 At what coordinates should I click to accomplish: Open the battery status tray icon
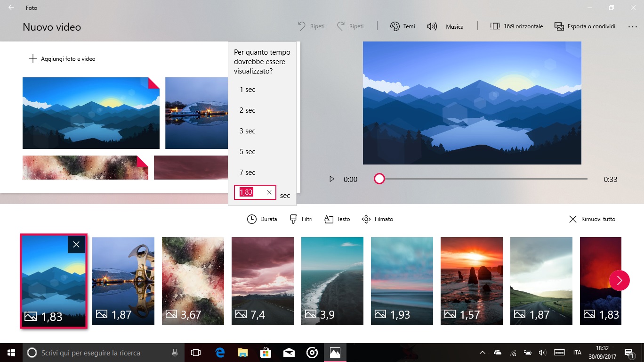pyautogui.click(x=528, y=353)
